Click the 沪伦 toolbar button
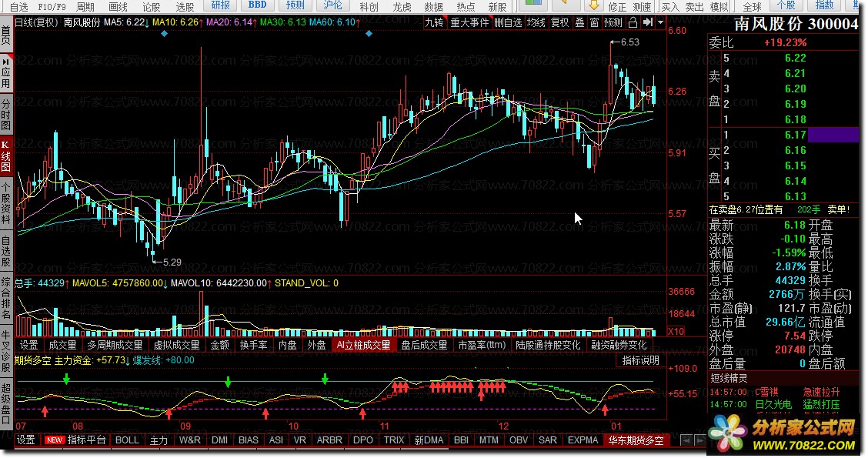Screen dimensions: 868x458 click(332, 5)
